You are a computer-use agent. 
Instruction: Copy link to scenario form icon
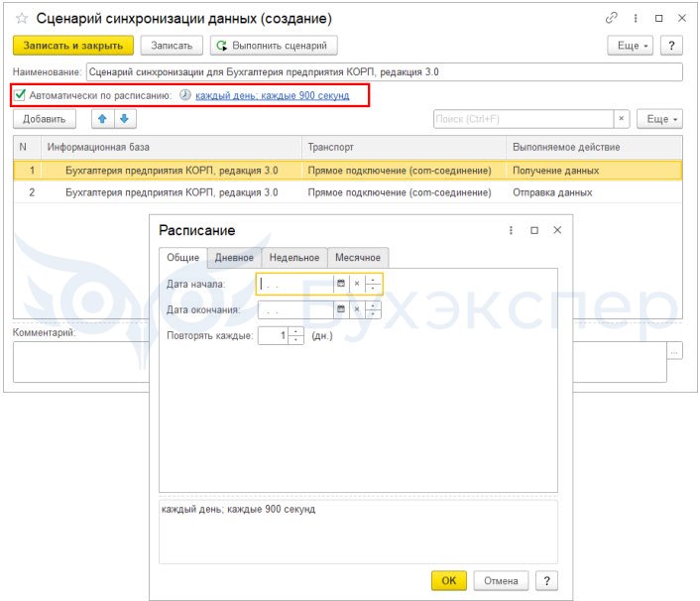tap(611, 18)
